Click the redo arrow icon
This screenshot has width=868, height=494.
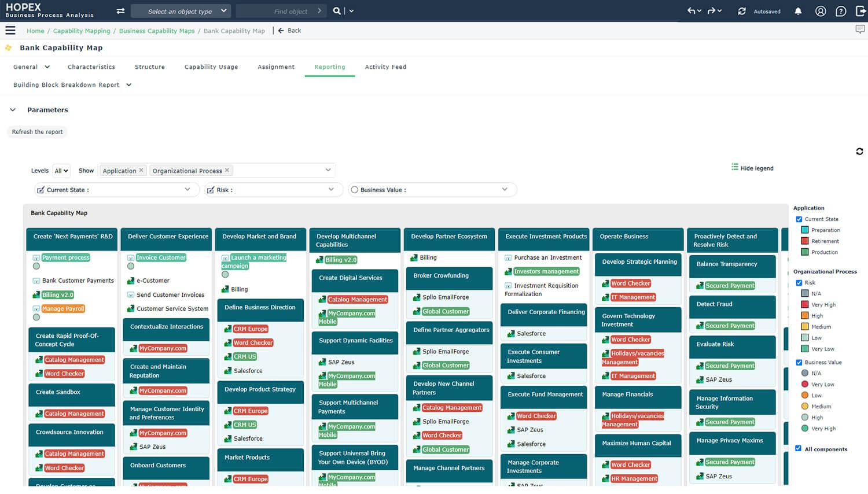(712, 11)
